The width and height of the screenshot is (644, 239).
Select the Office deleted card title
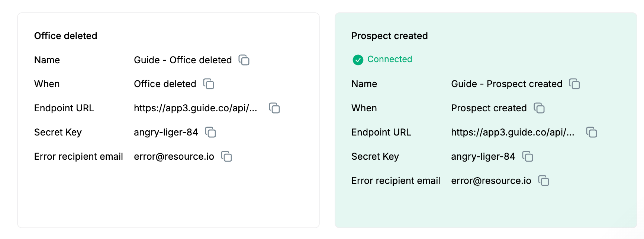[66, 36]
